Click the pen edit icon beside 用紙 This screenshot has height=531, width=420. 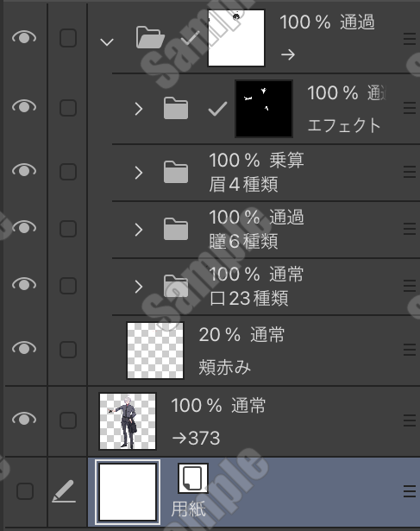coord(64,491)
